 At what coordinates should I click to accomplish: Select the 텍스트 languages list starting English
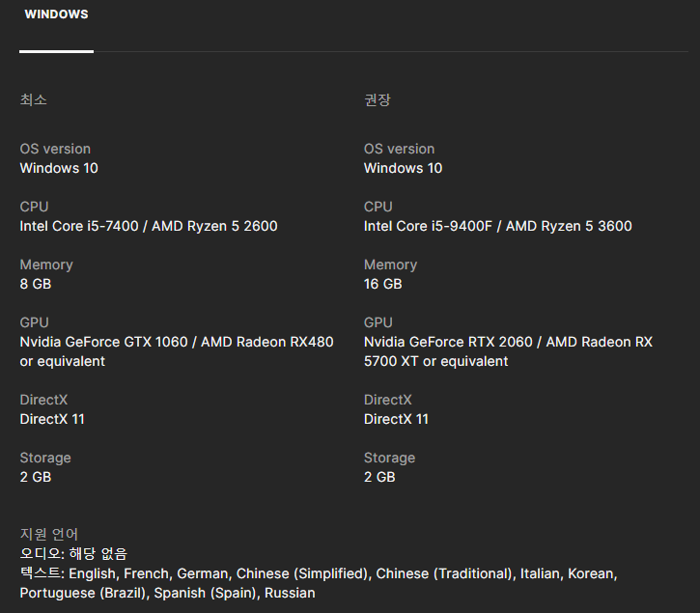point(319,583)
